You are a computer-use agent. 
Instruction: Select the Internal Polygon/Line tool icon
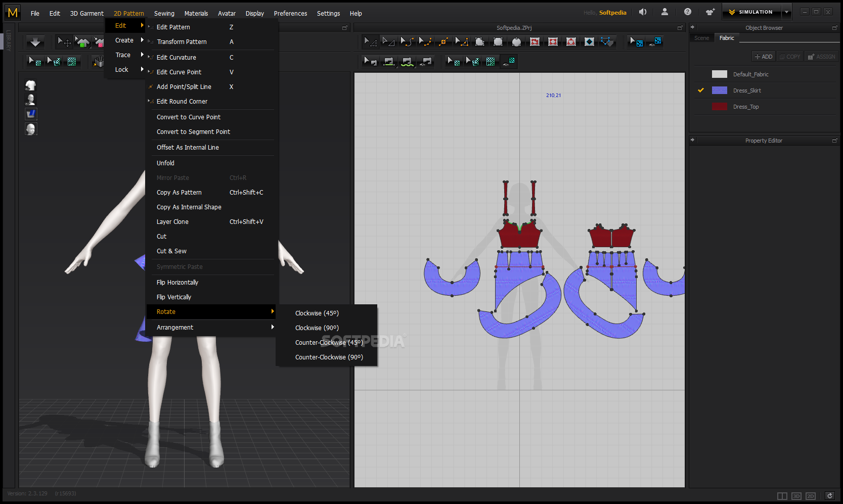(x=535, y=41)
